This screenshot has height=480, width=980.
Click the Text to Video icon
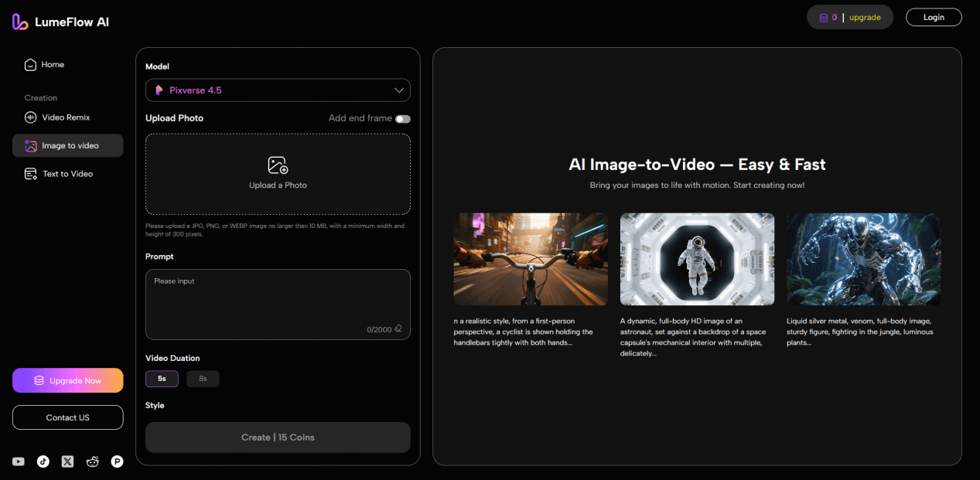click(x=30, y=174)
